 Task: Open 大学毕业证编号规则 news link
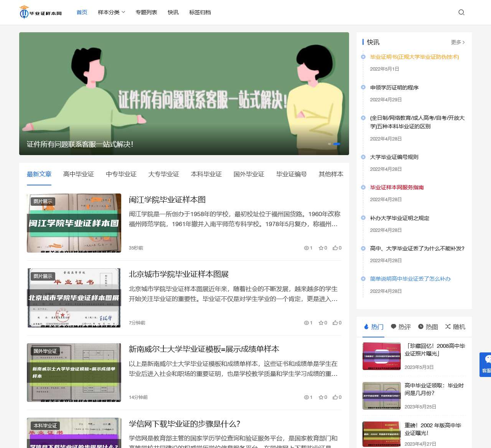[x=394, y=157]
